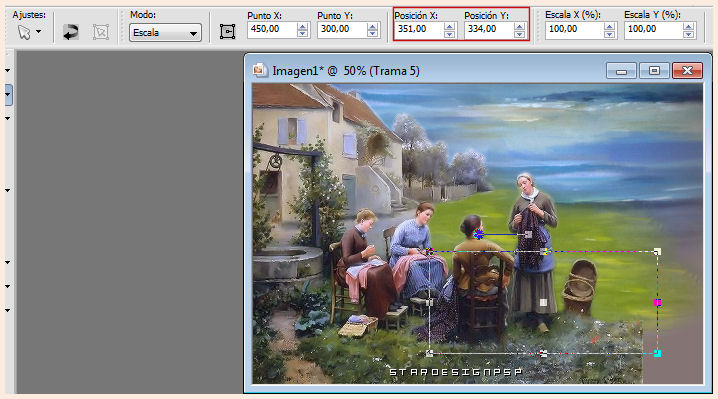Click the cyan bottom-right corner selection handle
Viewport: 718px width, 399px height.
pos(657,353)
